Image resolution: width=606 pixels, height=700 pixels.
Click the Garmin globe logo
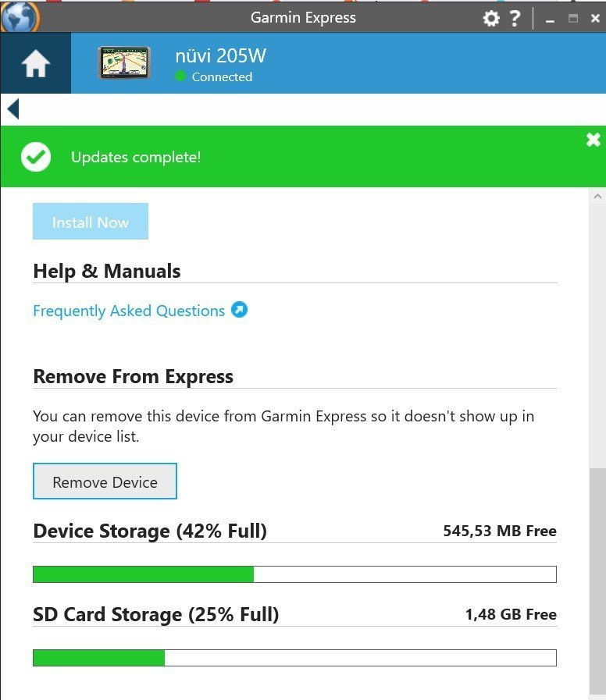19,17
